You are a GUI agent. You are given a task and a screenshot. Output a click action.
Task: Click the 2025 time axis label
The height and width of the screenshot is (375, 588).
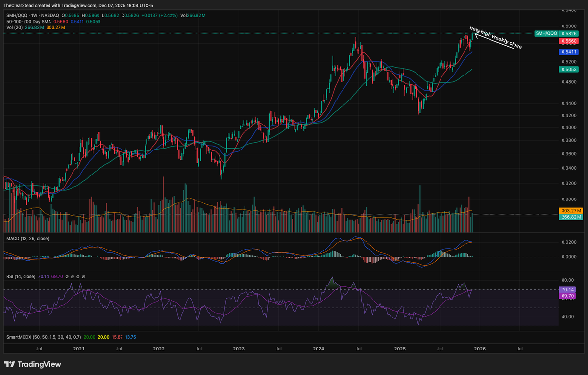(x=400, y=349)
